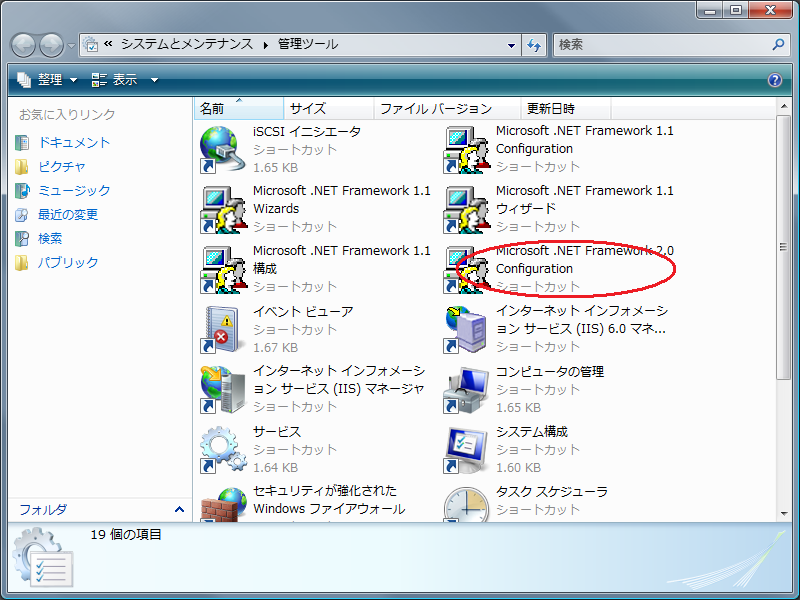The width and height of the screenshot is (800, 600).
Task: Open the recent pages history dropdown arrow
Action: pyautogui.click(x=71, y=45)
